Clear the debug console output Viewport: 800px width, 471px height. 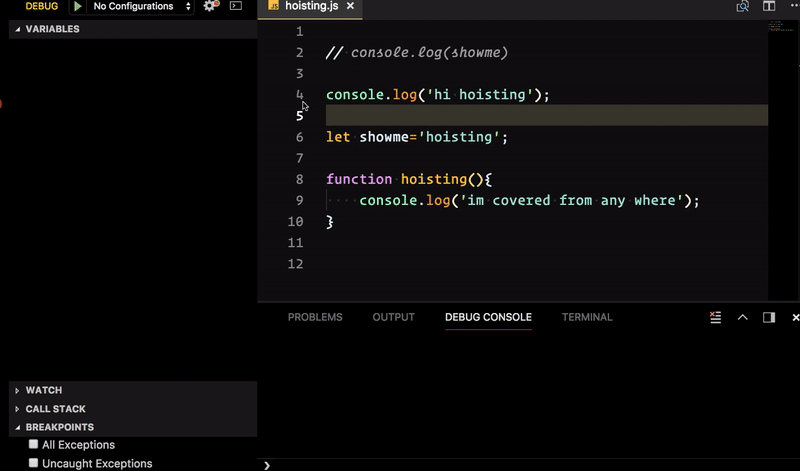click(x=715, y=317)
